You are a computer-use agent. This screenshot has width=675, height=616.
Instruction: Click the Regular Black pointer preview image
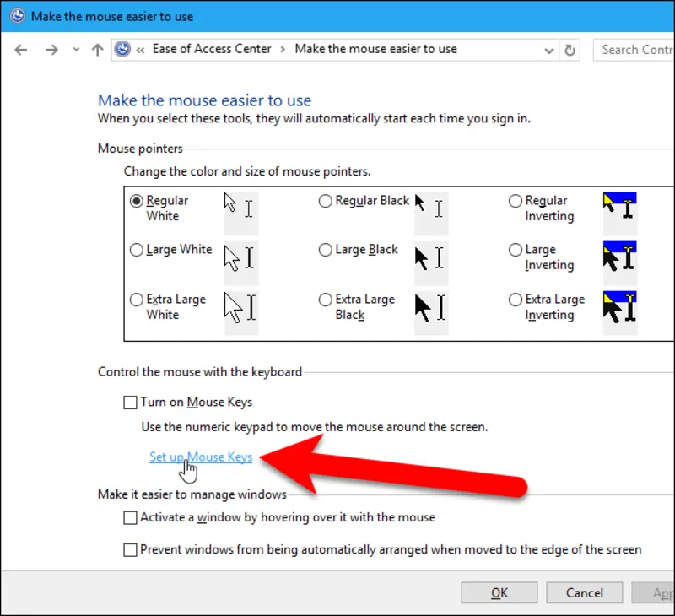point(431,213)
